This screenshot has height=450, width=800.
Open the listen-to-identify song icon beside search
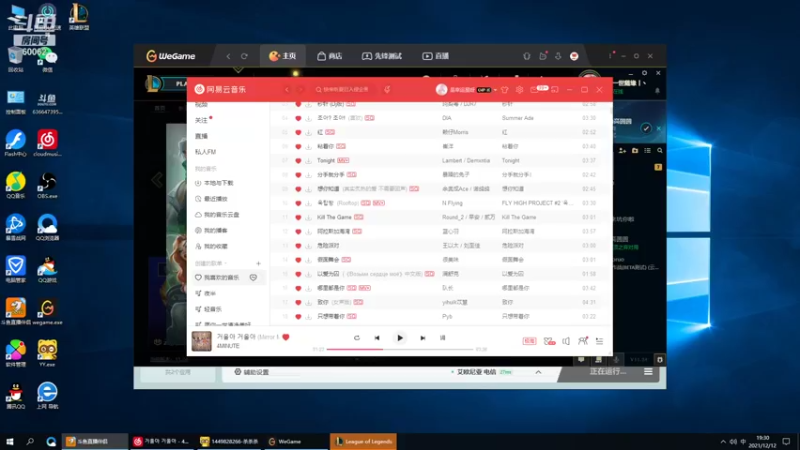click(387, 89)
